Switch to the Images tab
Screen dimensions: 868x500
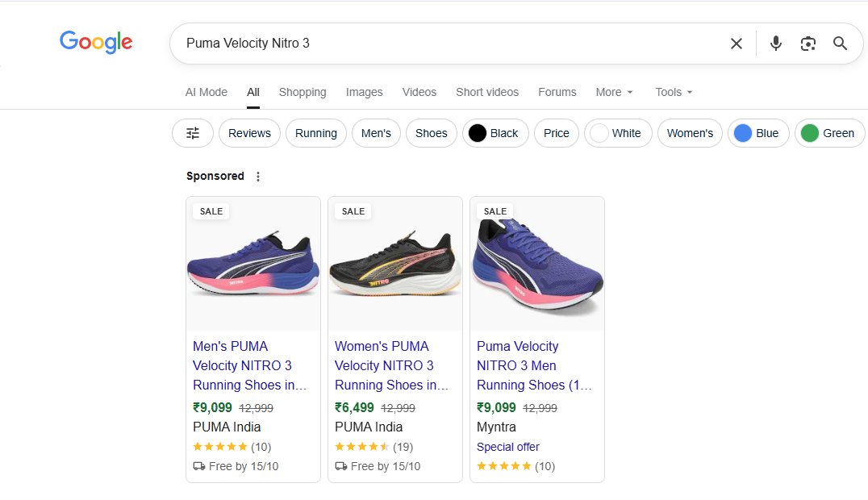(365, 92)
